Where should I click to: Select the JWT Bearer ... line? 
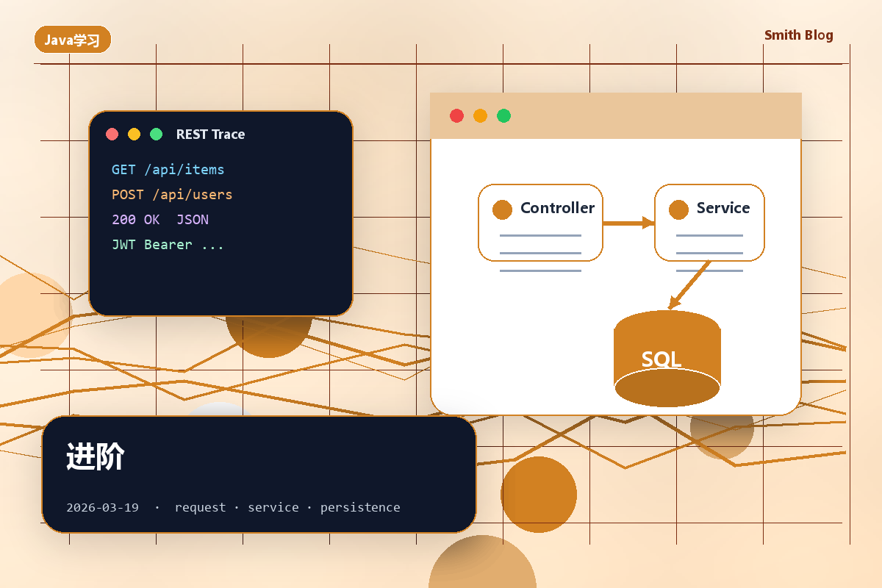tap(168, 245)
